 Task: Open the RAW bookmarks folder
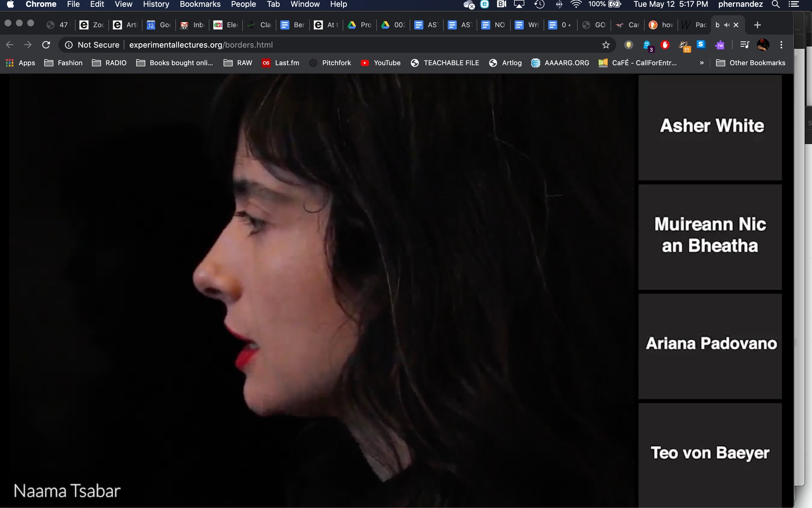(x=238, y=63)
